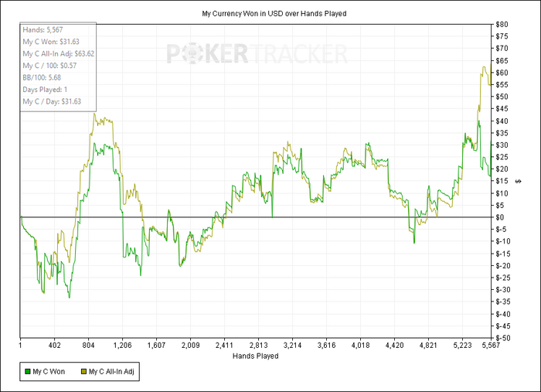Image resolution: width=541 pixels, height=392 pixels.
Task: Click the 1,607 x-axis tick label
Action: click(157, 345)
